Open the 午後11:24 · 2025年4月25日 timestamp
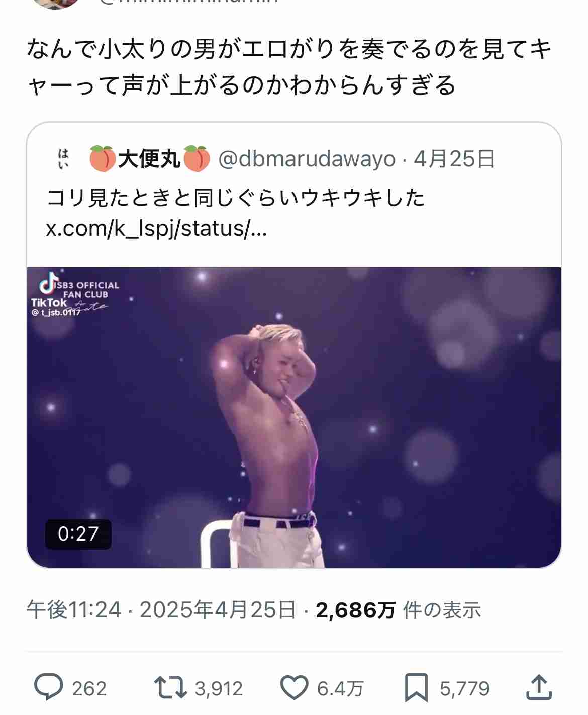The image size is (588, 715). [x=161, y=610]
